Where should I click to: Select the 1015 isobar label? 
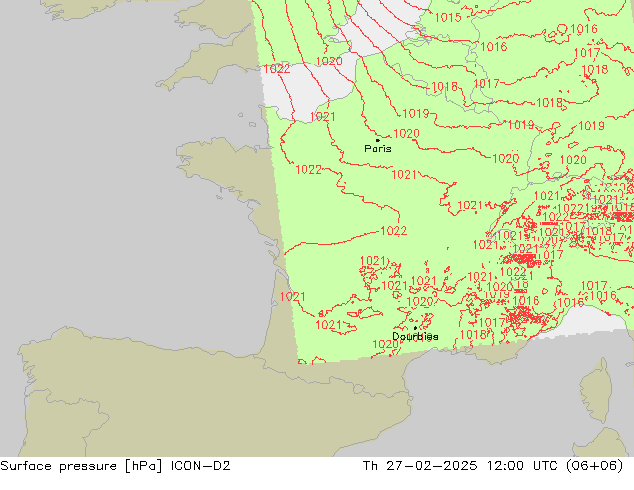coord(448,17)
